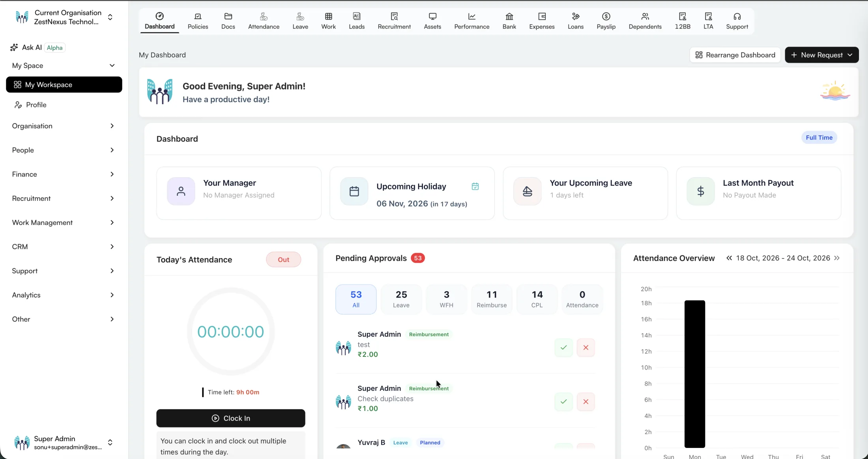Open the Leave module

point(300,21)
